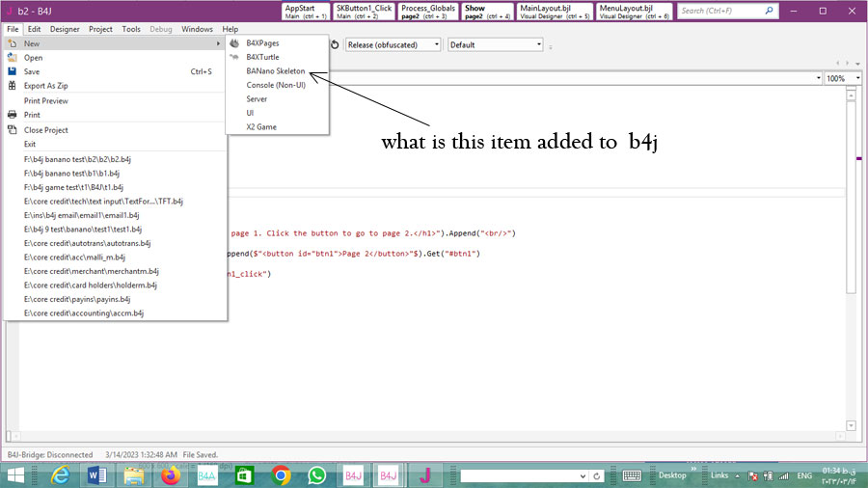The width and height of the screenshot is (868, 488).
Task: Jump to Process_Globals page2 tab
Action: tap(428, 11)
